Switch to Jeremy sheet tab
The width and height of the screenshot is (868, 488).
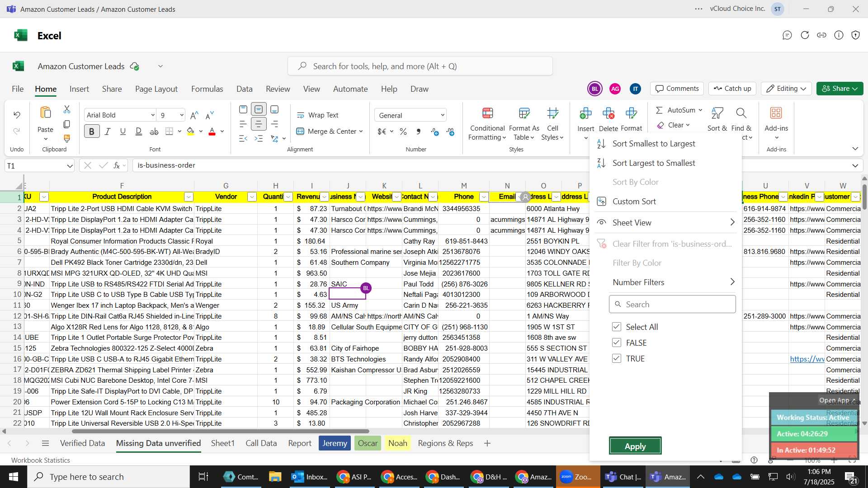point(335,443)
